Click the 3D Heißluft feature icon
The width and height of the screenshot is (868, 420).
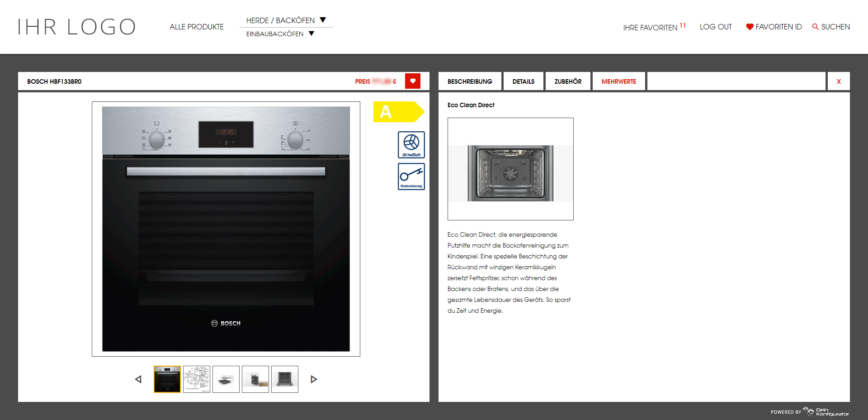411,144
